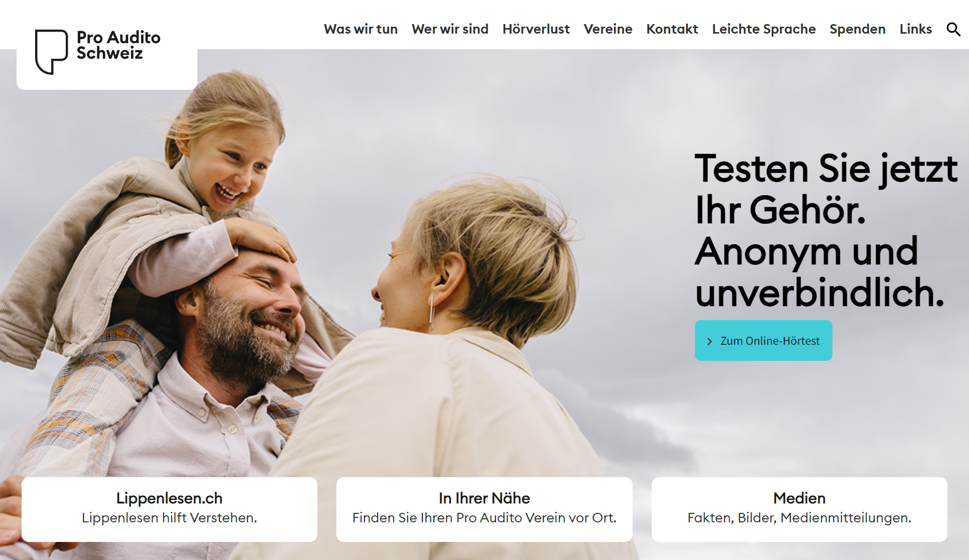
Task: Click the Pro Audito Schweiz logo text
Action: click(118, 45)
